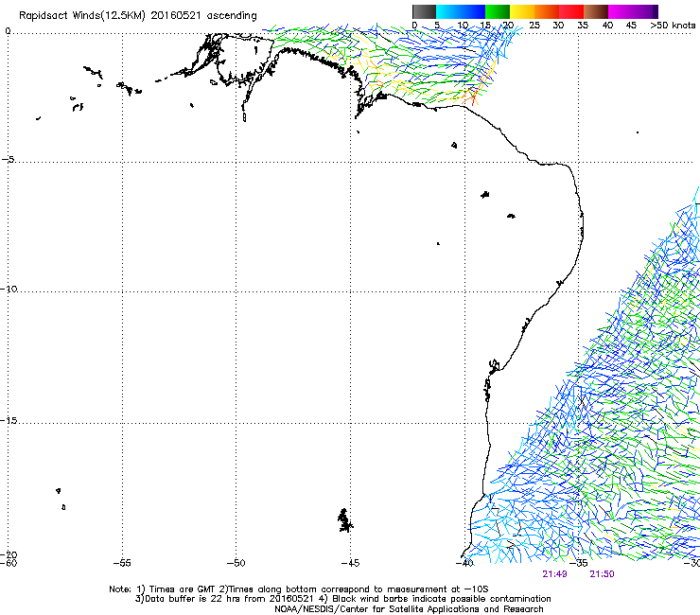Pick the magenta 40-45 knots legend color band

tap(621, 11)
